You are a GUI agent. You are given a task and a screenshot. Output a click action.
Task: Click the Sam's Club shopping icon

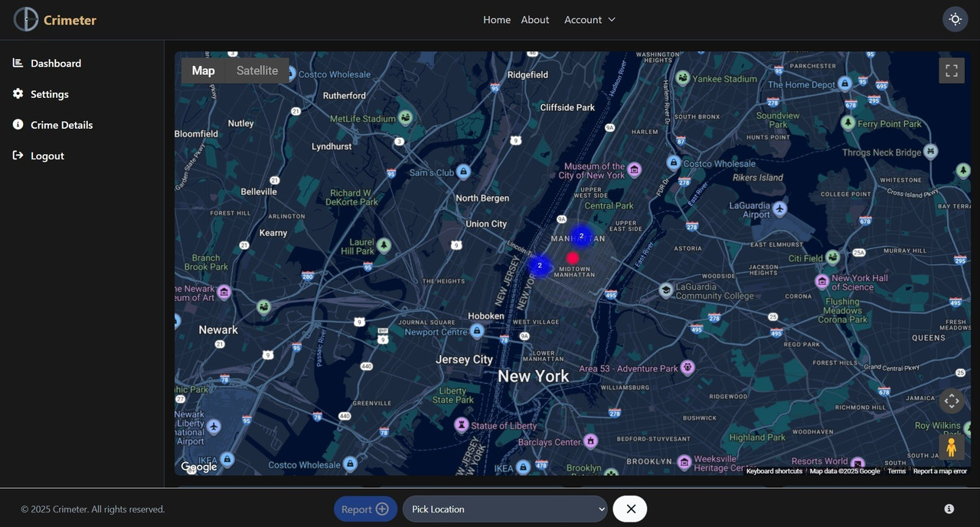[463, 172]
